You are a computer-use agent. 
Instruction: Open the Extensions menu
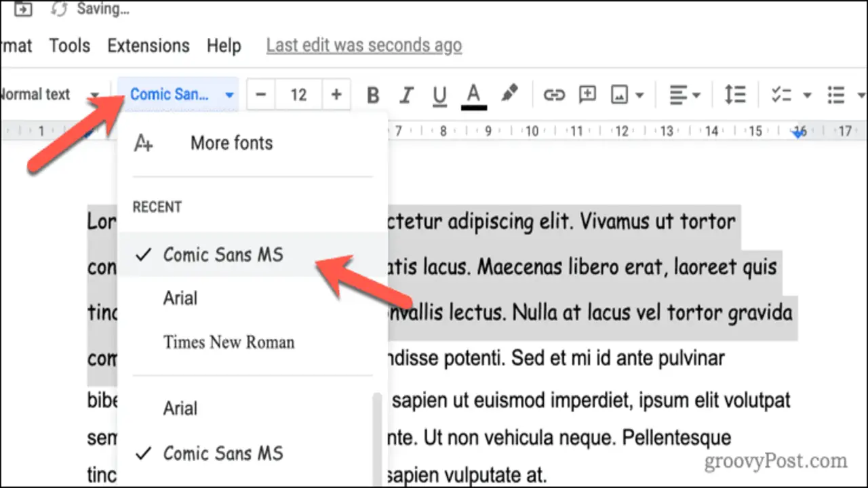pos(149,45)
